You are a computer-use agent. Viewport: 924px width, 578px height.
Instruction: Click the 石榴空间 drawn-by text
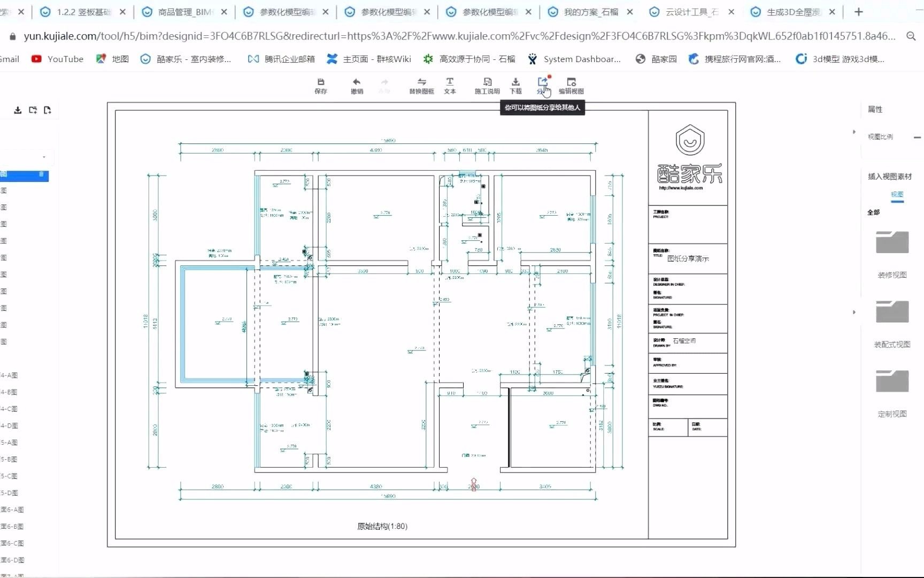684,340
